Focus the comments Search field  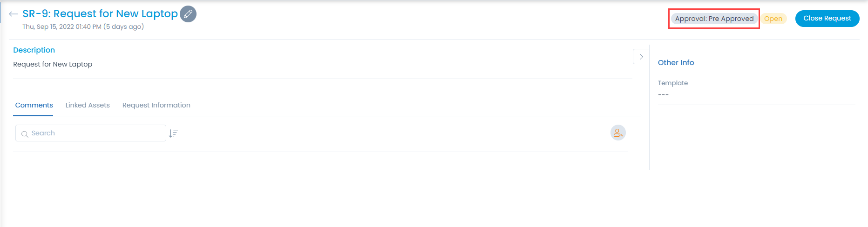(95, 133)
